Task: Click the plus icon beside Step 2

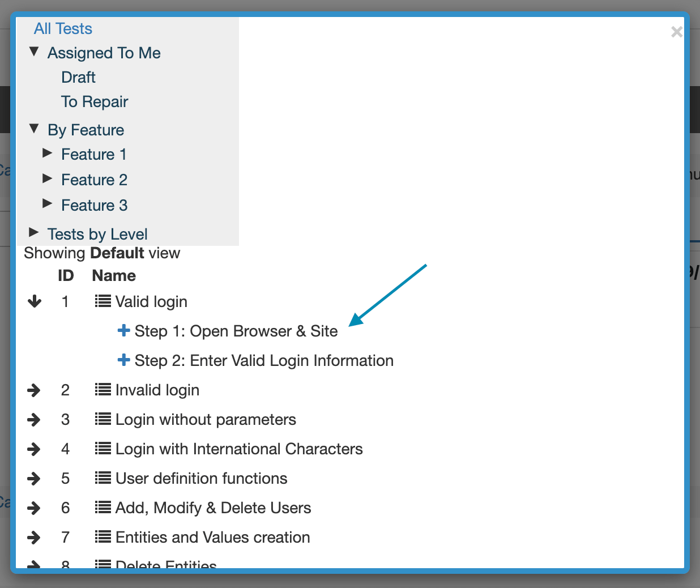Action: click(x=123, y=360)
